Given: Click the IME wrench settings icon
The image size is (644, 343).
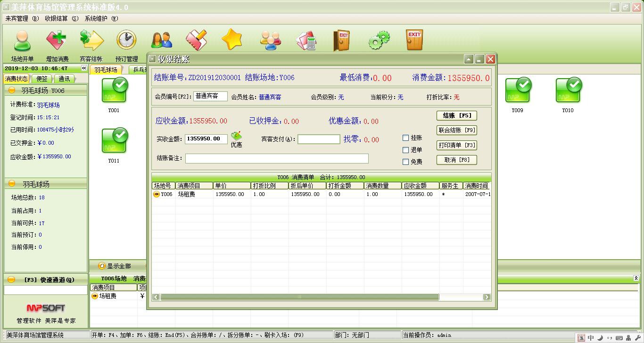Looking at the screenshot, I should (x=638, y=338).
